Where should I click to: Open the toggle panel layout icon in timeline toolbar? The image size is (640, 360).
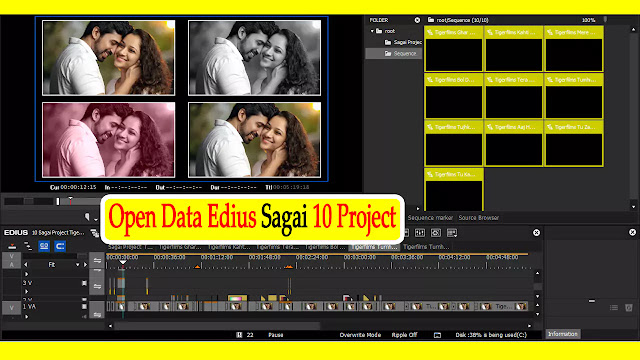tap(452, 233)
